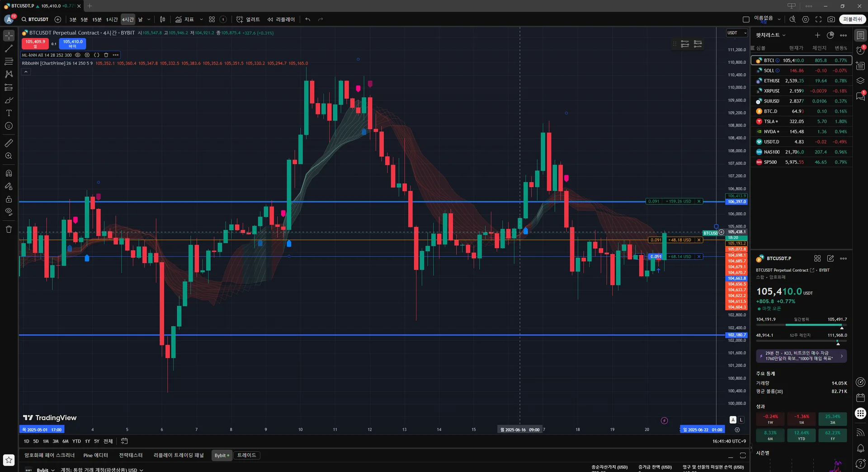Screen dimensions: 868x472
Task: Open the 암호화폐 페어 스크리너 tab
Action: (x=49, y=455)
